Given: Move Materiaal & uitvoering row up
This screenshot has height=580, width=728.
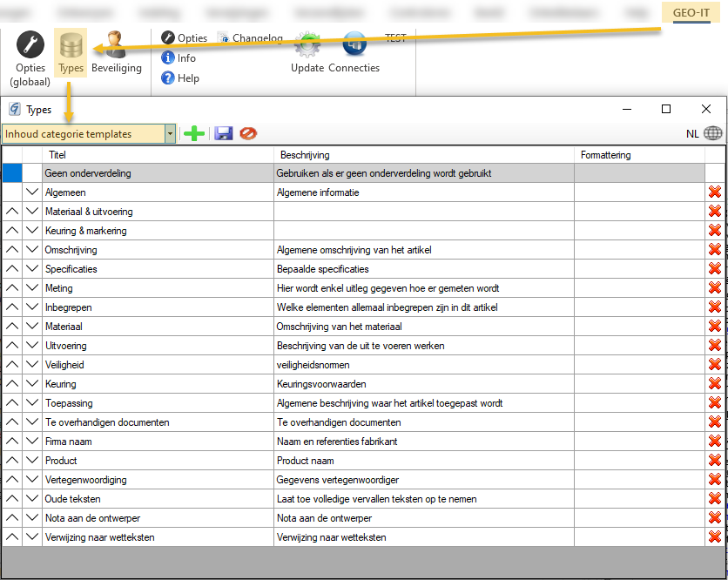Looking at the screenshot, I should (x=12, y=212).
